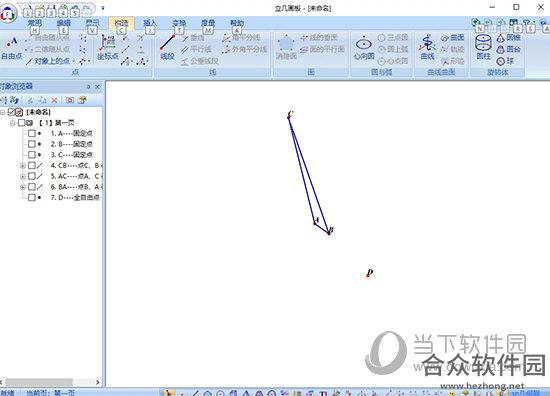Screen dimensions: 550x396
Task: Click point P in the drawing canvas
Action: click(x=368, y=275)
